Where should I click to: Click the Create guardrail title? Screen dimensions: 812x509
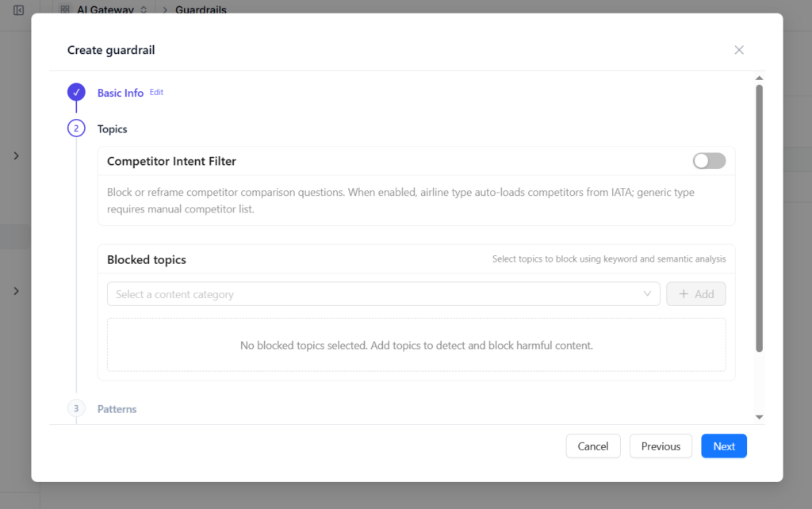coord(111,50)
